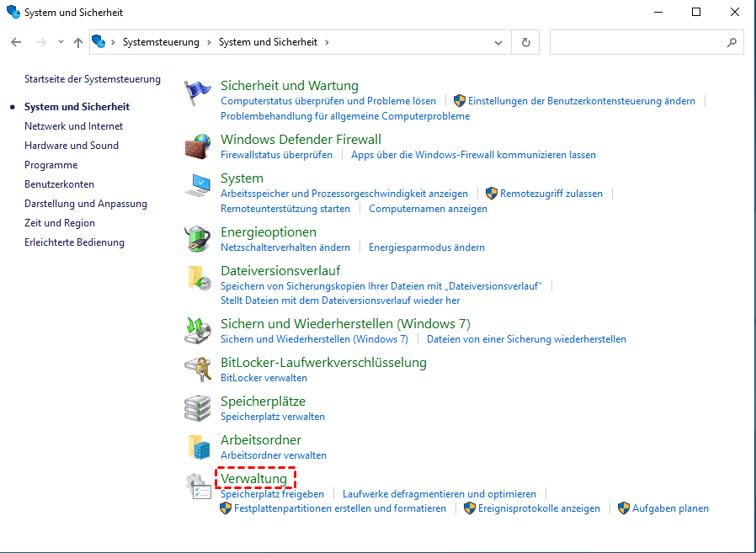Click the Energieoptionen battery icon
The image size is (756, 553).
(x=198, y=239)
